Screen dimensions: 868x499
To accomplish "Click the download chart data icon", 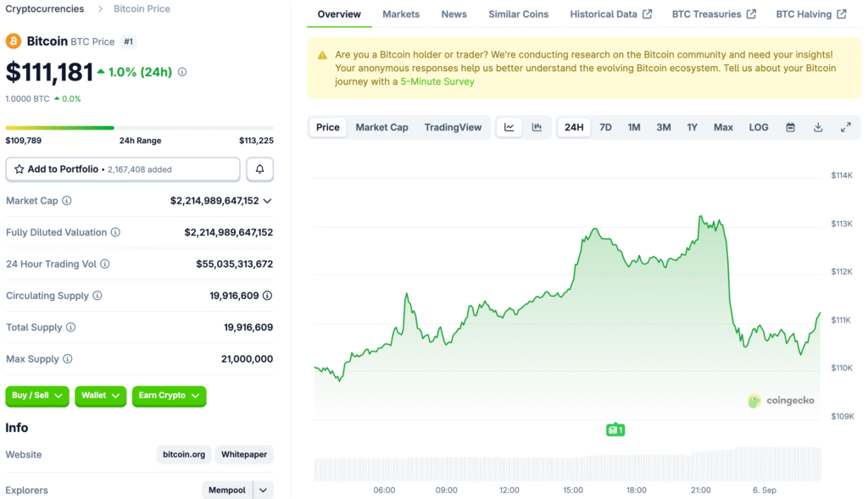I will [818, 127].
